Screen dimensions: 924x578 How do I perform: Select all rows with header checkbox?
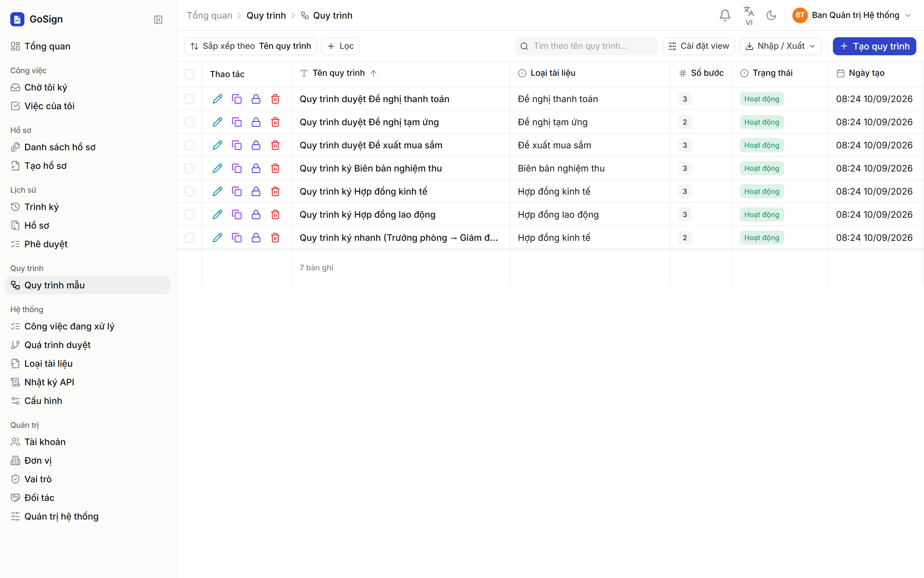click(189, 74)
